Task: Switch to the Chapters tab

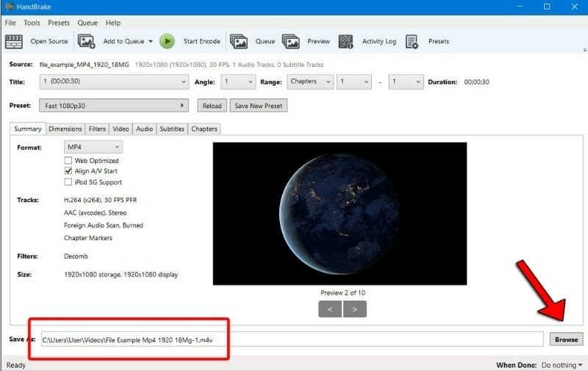Action: click(204, 129)
